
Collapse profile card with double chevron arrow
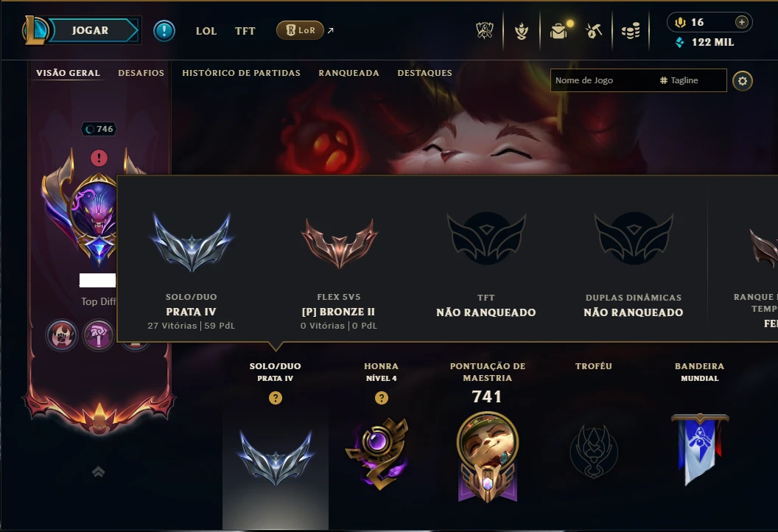(x=98, y=472)
